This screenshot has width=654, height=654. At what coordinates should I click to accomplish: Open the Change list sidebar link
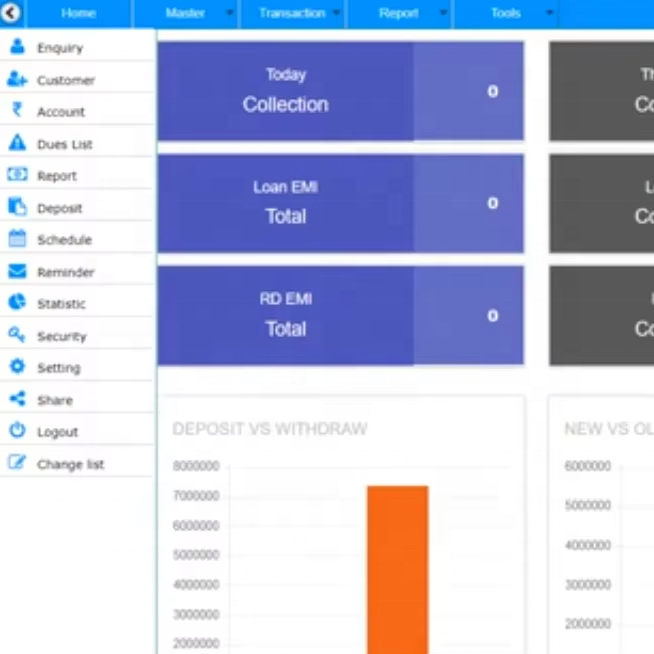coord(70,464)
